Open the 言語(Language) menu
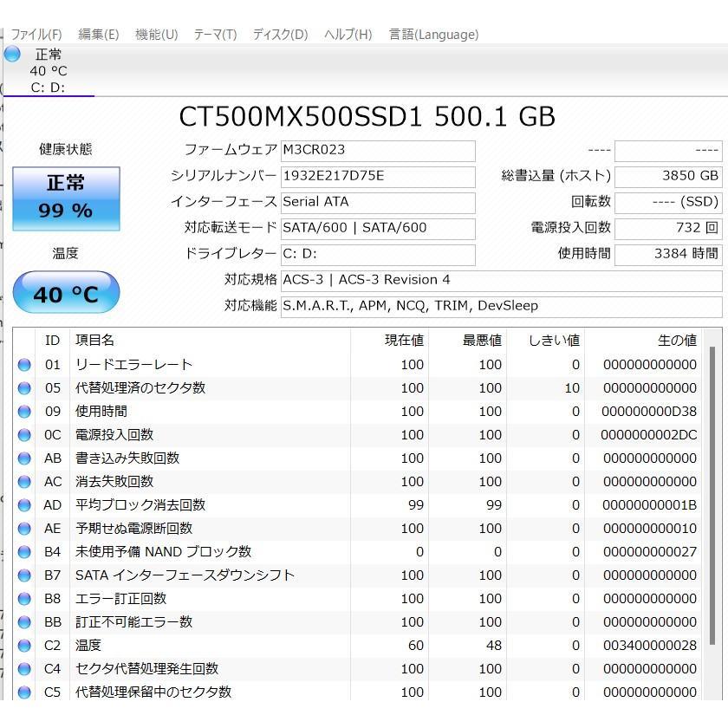This screenshot has height=728, width=728. click(433, 35)
